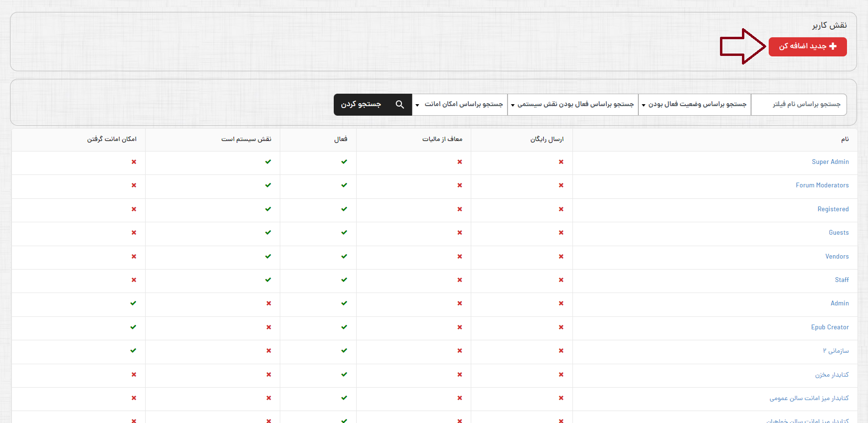Click Forum Moderators' active status checkmark
This screenshot has width=868, height=423.
click(344, 185)
